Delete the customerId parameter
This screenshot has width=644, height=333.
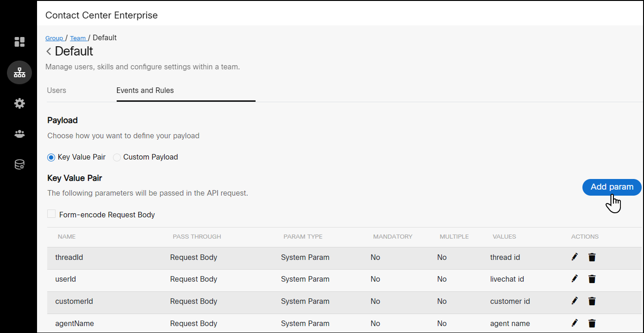click(592, 301)
